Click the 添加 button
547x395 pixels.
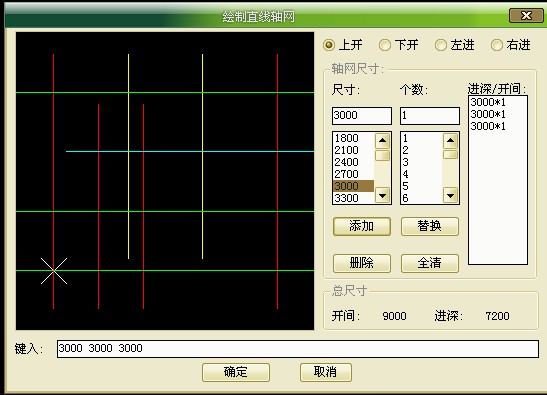click(x=362, y=226)
